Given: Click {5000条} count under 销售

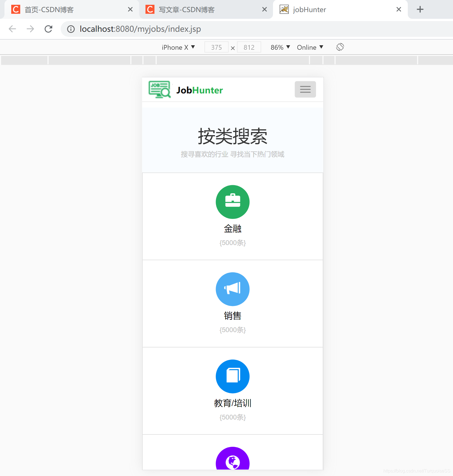Looking at the screenshot, I should [233, 330].
